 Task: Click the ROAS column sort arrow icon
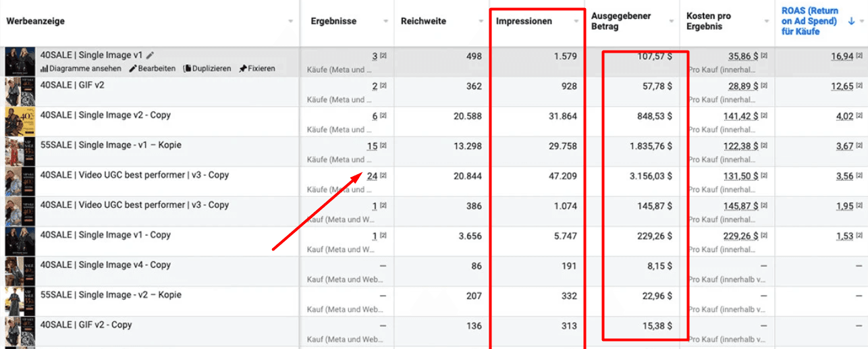pos(850,21)
